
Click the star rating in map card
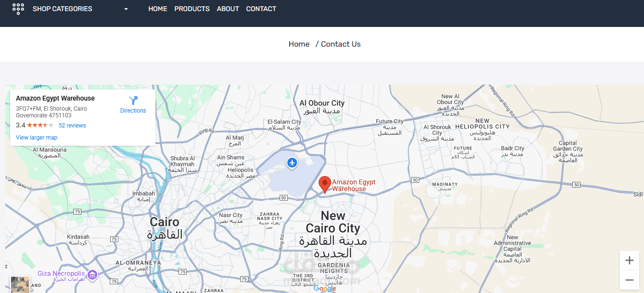tap(40, 125)
